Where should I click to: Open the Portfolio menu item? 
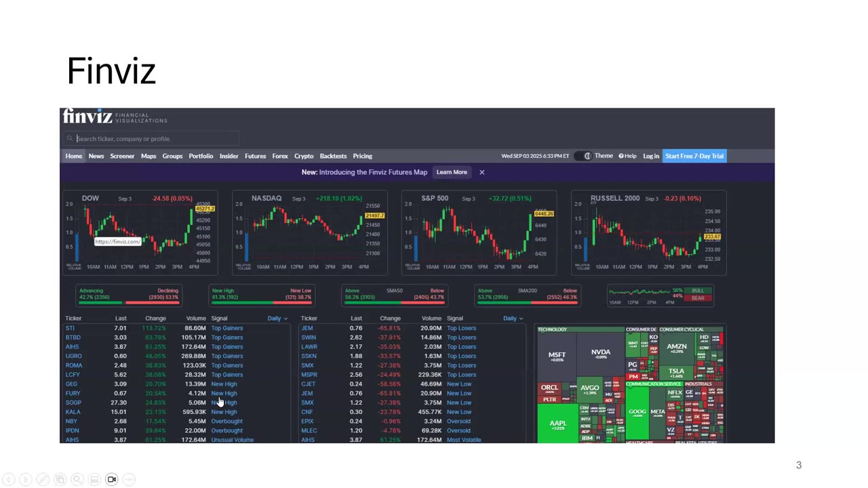(201, 156)
